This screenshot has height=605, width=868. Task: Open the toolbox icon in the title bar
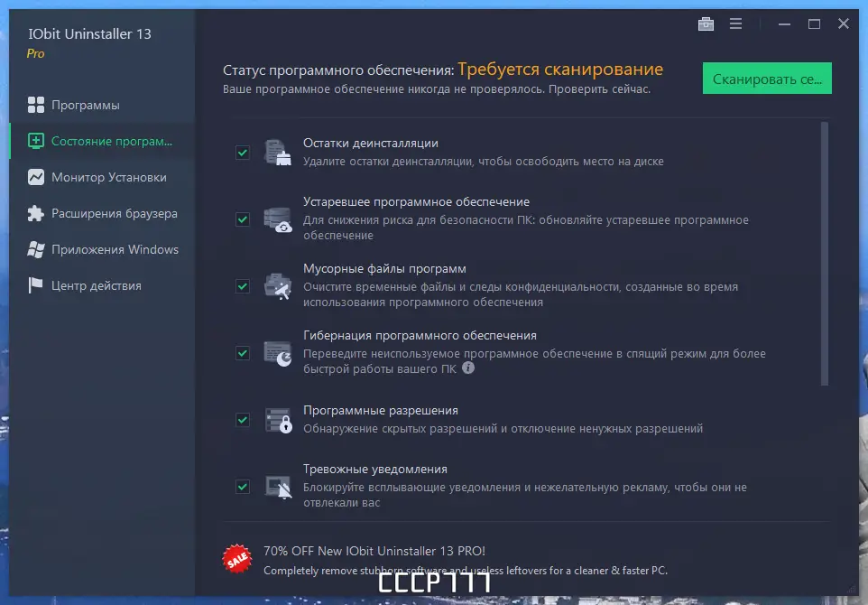[x=706, y=23]
